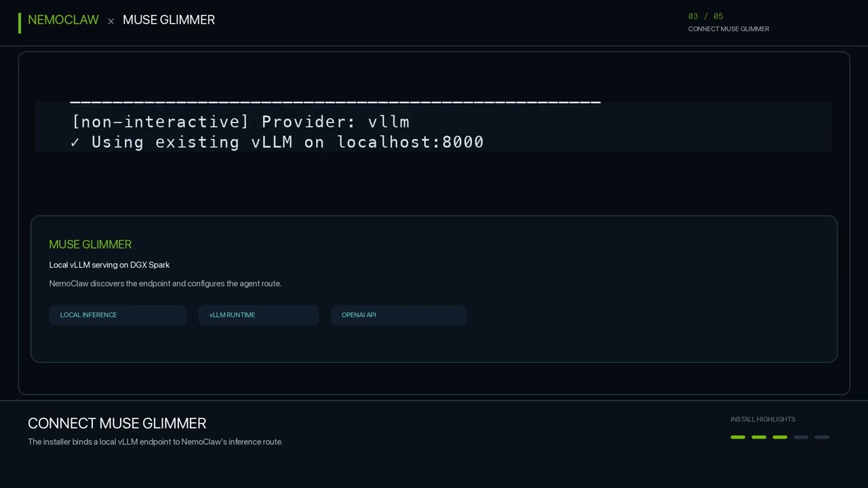Click 'NemoClaw discovers the endpoint' description
The width and height of the screenshot is (868, 488).
pos(165,283)
